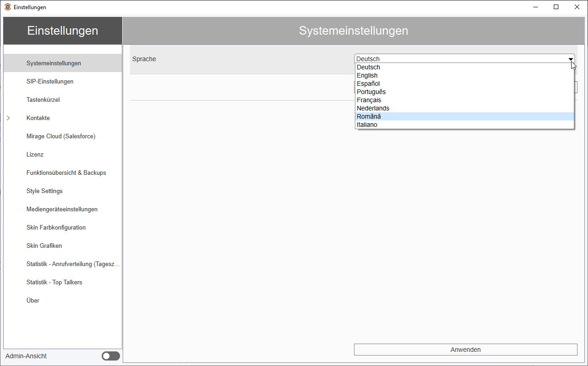Image resolution: width=588 pixels, height=366 pixels.
Task: Close the Einstellungen window
Action: point(577,7)
